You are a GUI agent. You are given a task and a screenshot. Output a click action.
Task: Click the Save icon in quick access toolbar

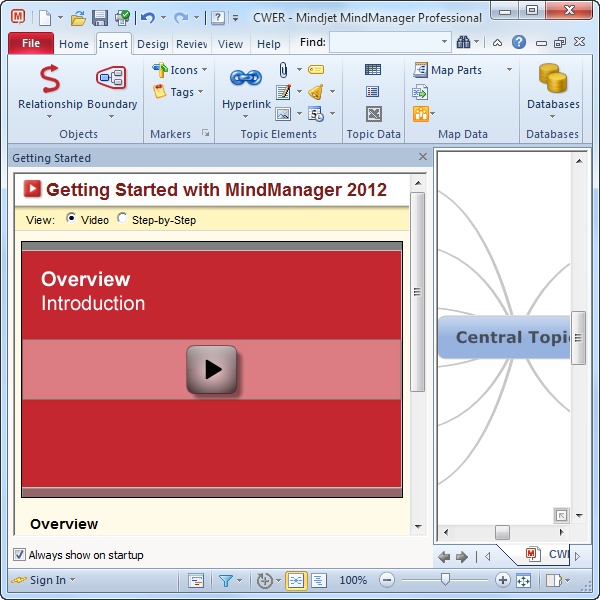coord(100,17)
